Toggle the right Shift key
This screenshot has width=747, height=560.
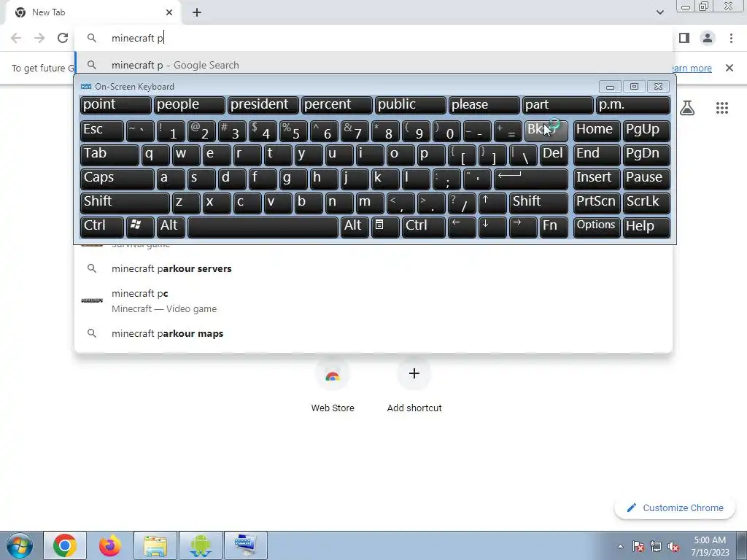coord(538,203)
